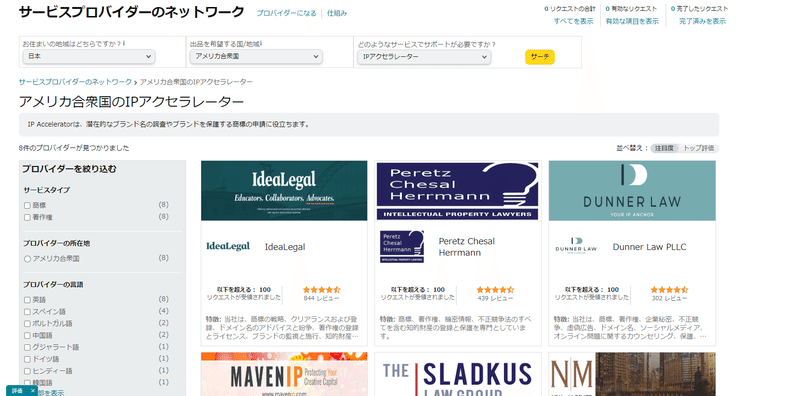Viewport: 800px width, 396px height.
Task: Select the アメリカ合衆国 provider location radio button
Action: 28,259
